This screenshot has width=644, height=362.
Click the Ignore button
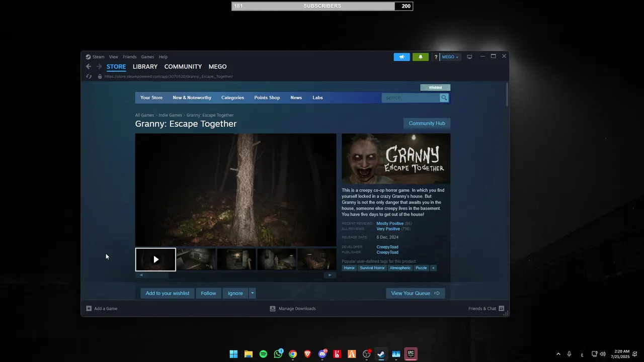tap(235, 293)
